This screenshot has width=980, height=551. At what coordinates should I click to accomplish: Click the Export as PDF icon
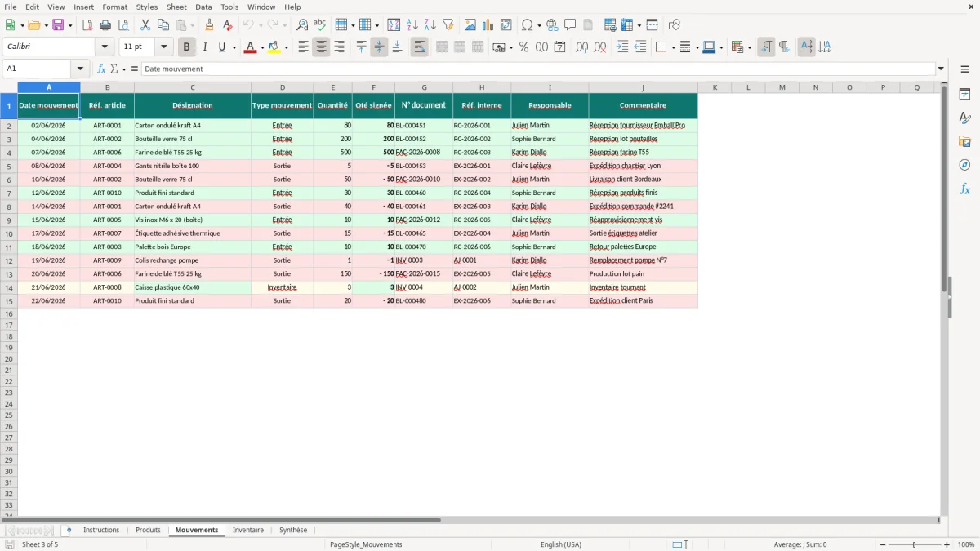coord(87,25)
